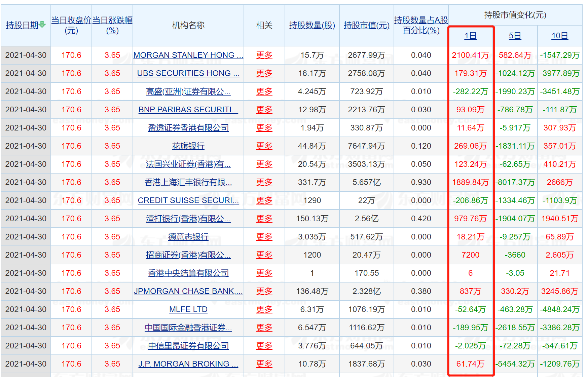Screen dimensions: 588x377
Task: Open 高盛(亚洲)证券有限公... institution link
Action: point(188,91)
